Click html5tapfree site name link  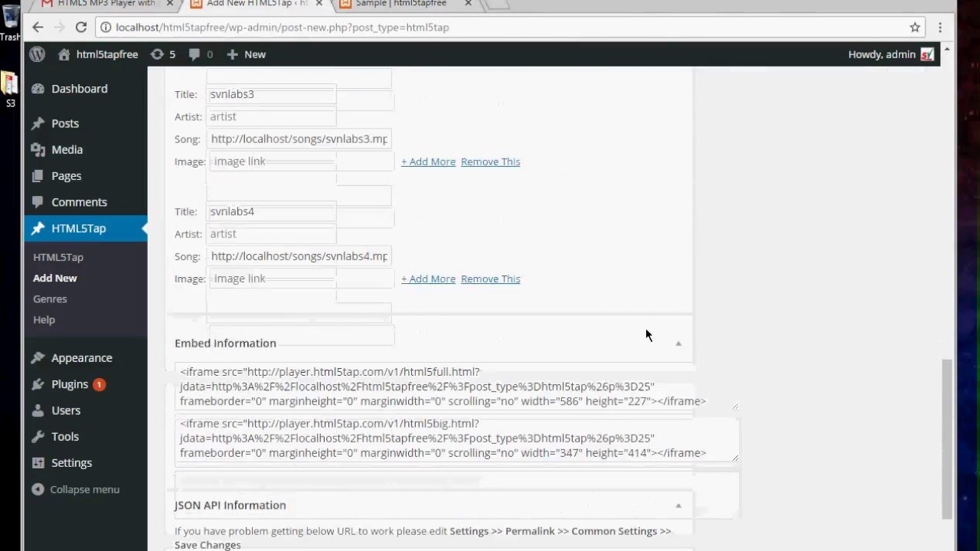tap(107, 54)
